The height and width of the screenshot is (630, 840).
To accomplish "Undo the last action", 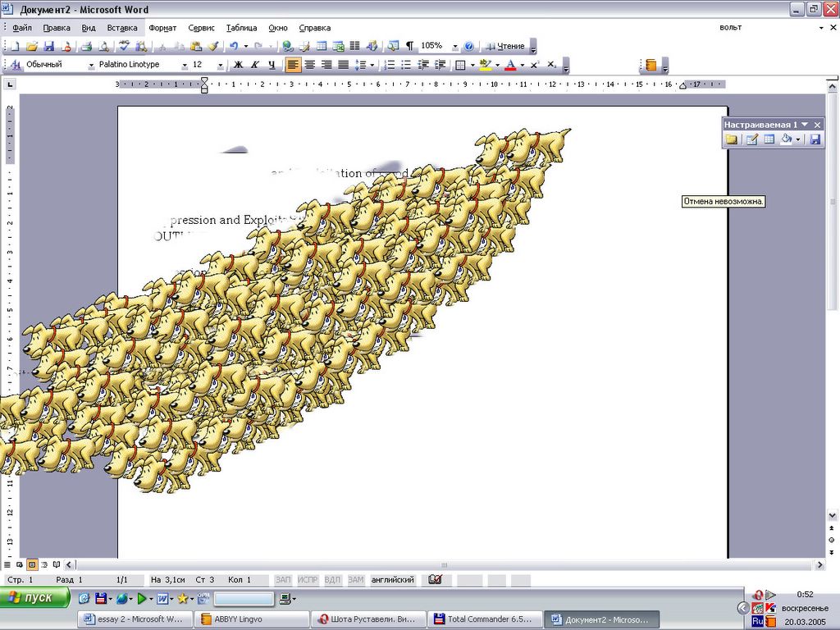I will pyautogui.click(x=234, y=47).
